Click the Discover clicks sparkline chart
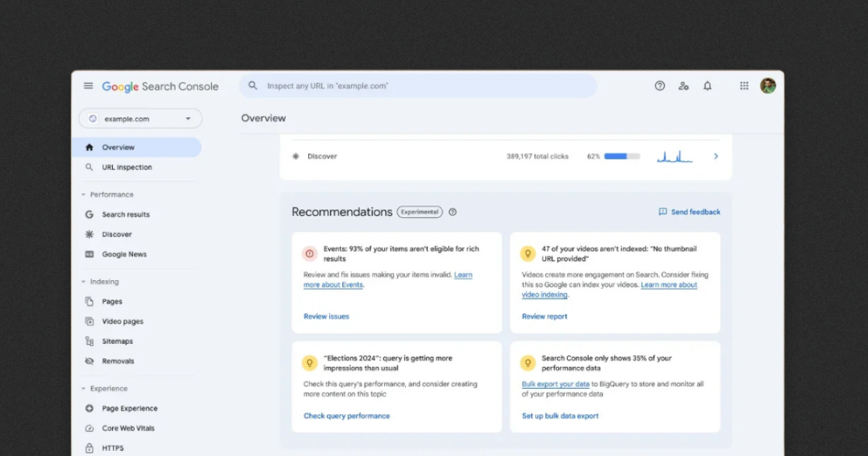The height and width of the screenshot is (456, 868). coord(675,156)
